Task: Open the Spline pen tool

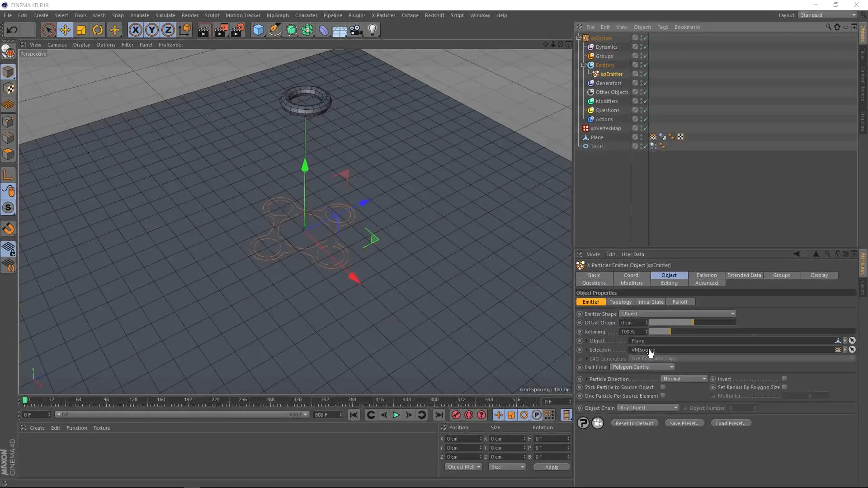Action: (x=275, y=30)
